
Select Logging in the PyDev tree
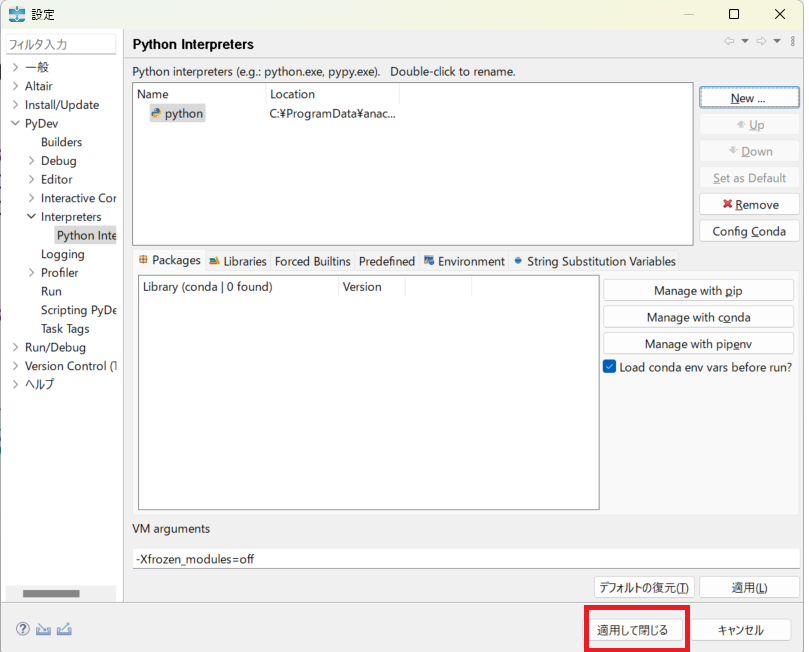62,254
